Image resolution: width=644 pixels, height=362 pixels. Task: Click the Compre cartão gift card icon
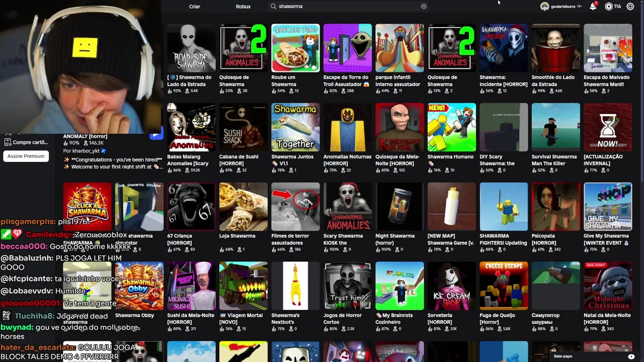[x=8, y=142]
